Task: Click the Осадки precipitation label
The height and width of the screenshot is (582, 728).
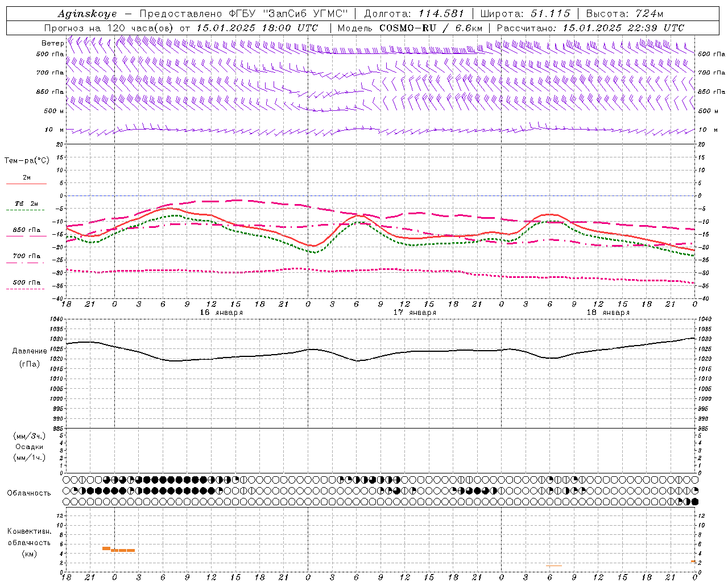Action: coord(30,447)
